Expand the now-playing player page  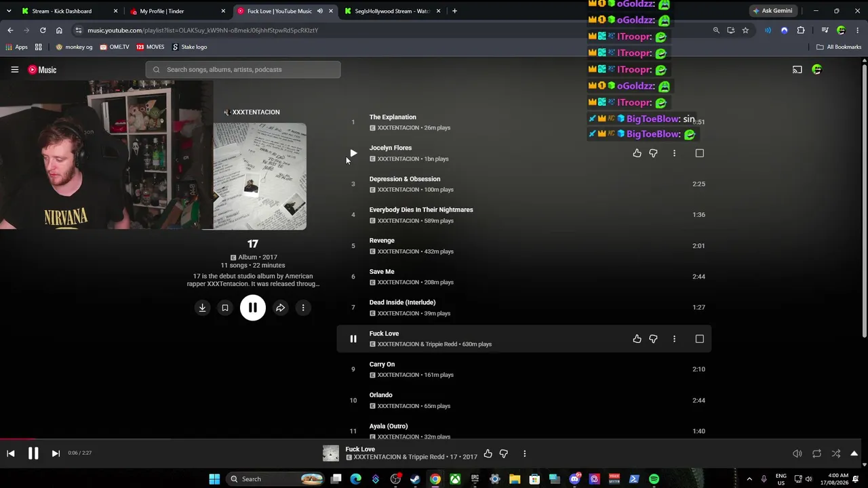(854, 453)
